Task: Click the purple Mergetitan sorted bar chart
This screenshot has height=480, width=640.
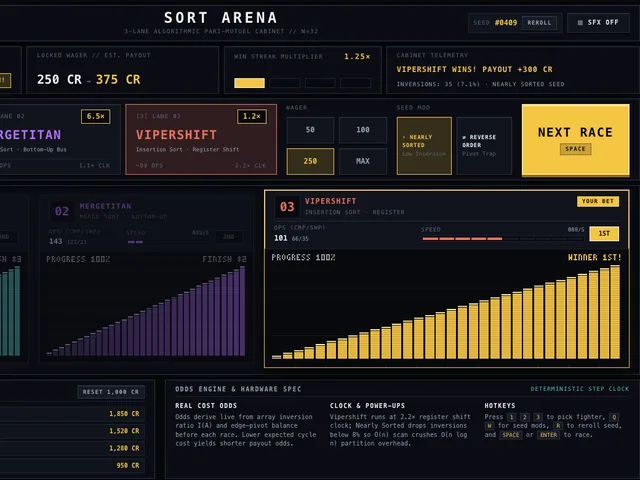Action: (146, 311)
